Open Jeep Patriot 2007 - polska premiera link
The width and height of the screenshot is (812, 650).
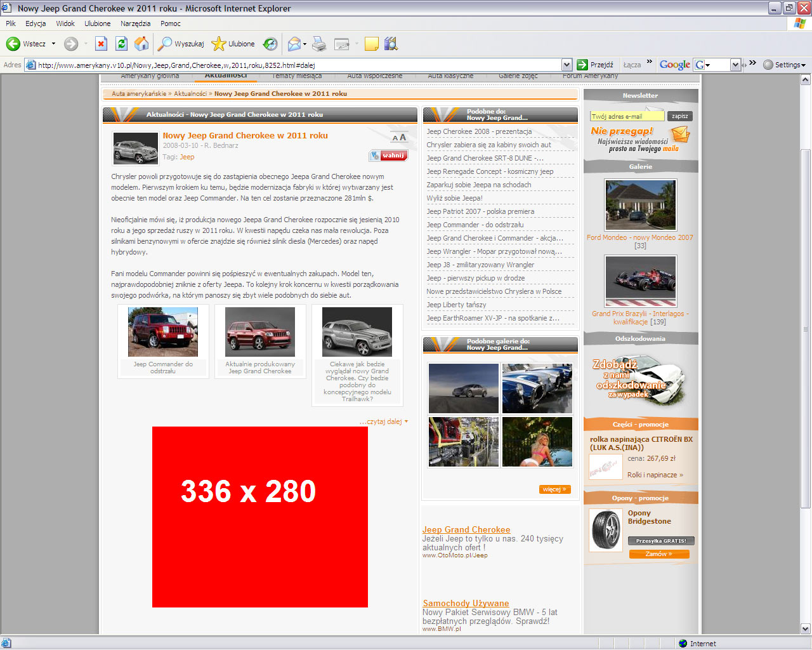coord(480,211)
